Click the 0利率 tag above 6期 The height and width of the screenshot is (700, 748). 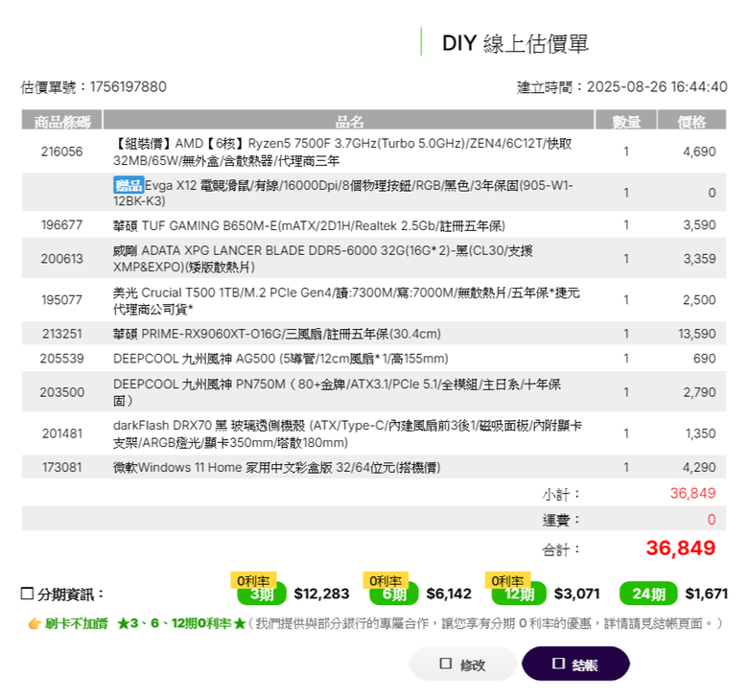(x=386, y=581)
